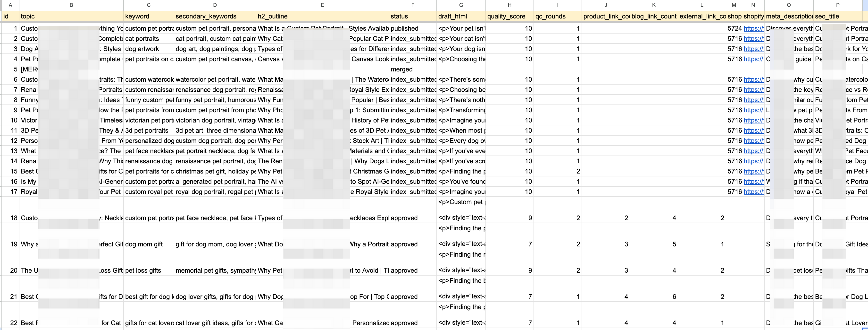Screen dimensions: 868x330
Task: Select column L header letter
Action: click(x=702, y=5)
